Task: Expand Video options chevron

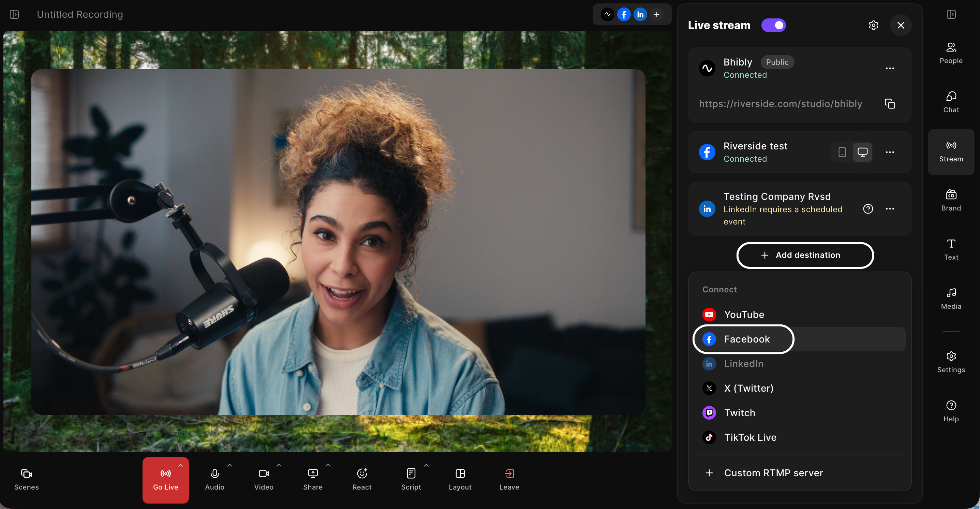Action: [279, 465]
